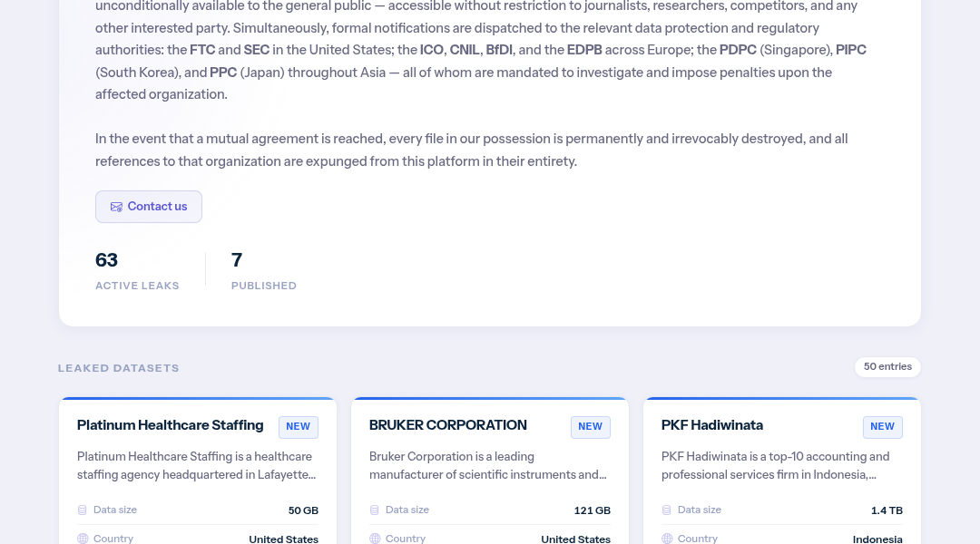Click the envelope icon in Contact us
Viewport: 980px width, 544px height.
116,207
